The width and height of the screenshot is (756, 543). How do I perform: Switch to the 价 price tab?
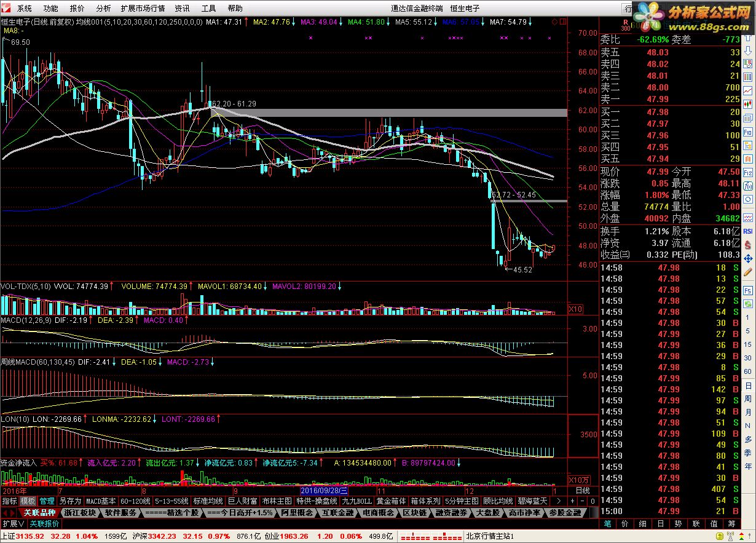tap(625, 524)
